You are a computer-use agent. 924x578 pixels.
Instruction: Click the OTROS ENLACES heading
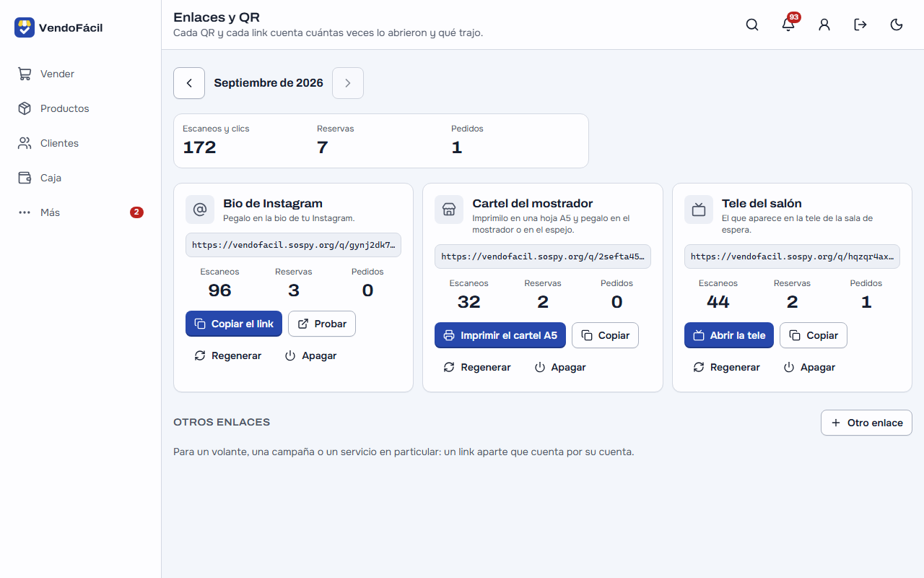222,422
